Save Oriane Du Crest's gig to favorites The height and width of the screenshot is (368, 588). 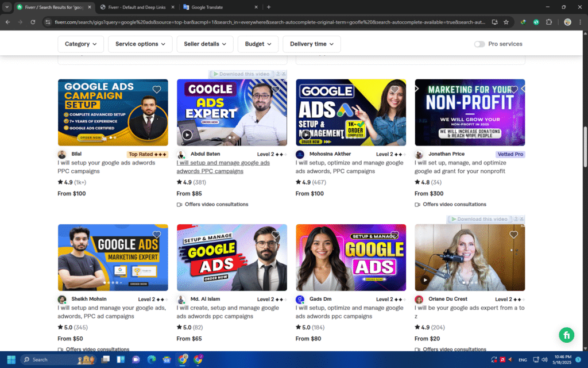point(514,235)
